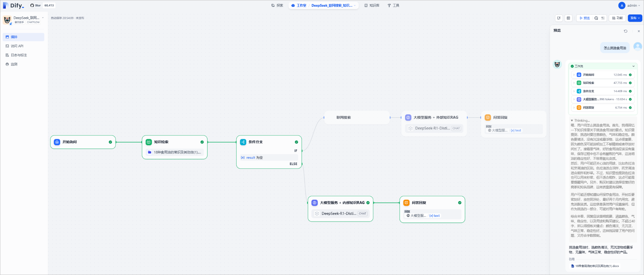Open 日志与标注 in the sidebar
Screen dimensions: 644x275
(19, 55)
